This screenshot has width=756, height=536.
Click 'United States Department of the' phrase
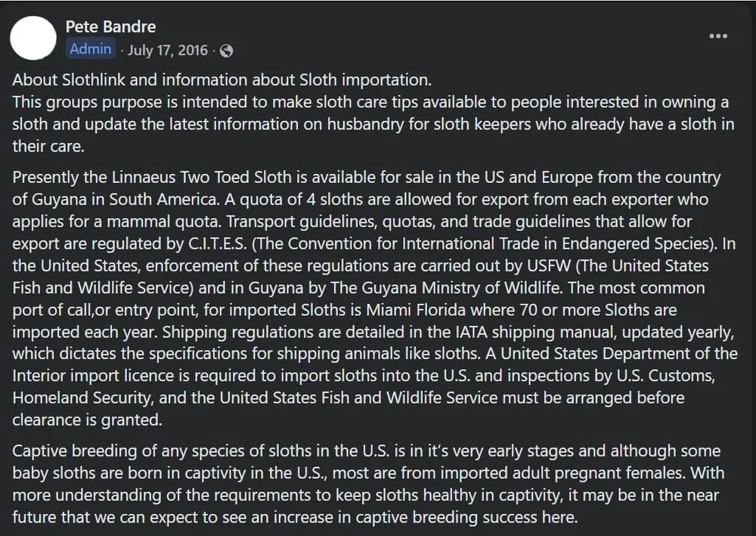tap(619, 353)
